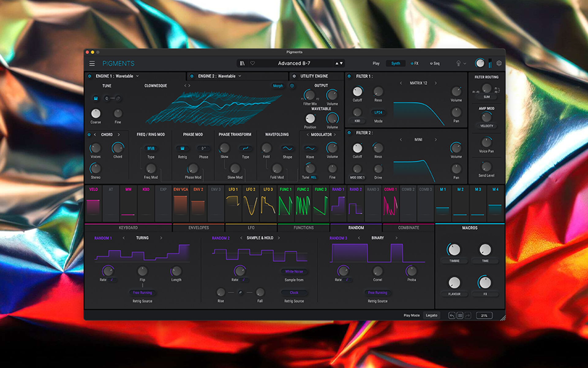Open the Pigments hamburger main menu
588x368 pixels.
pyautogui.click(x=92, y=63)
